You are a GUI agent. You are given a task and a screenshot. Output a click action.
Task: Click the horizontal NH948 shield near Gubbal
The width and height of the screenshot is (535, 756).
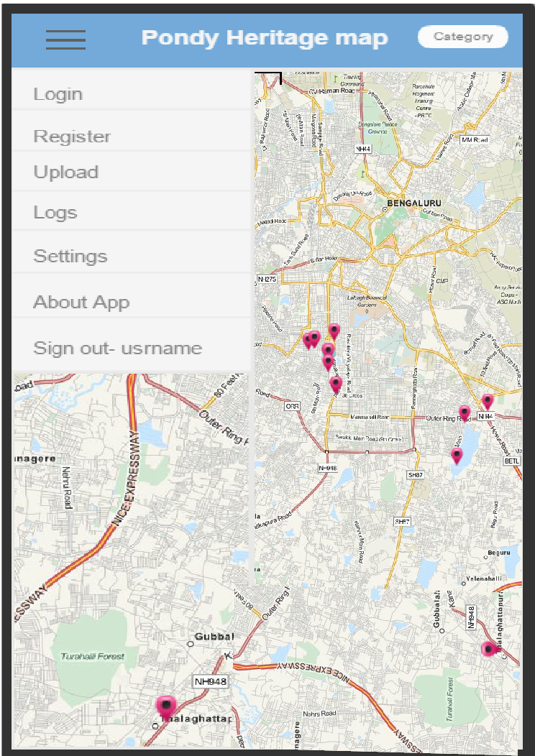(210, 682)
